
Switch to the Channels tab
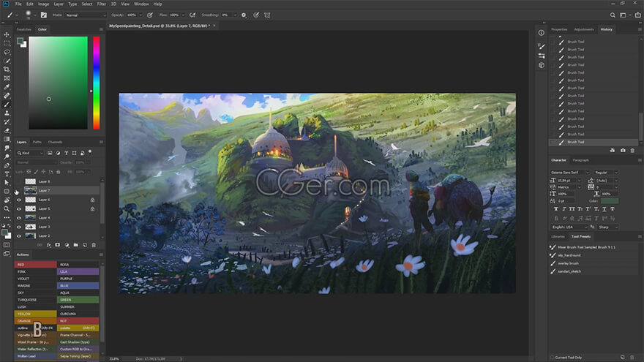tap(55, 142)
